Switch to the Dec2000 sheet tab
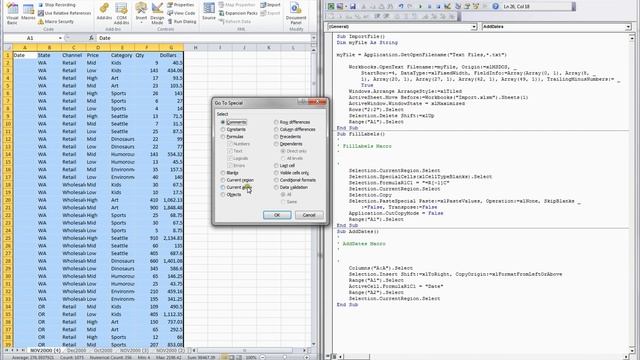640x360 pixels. point(76,351)
